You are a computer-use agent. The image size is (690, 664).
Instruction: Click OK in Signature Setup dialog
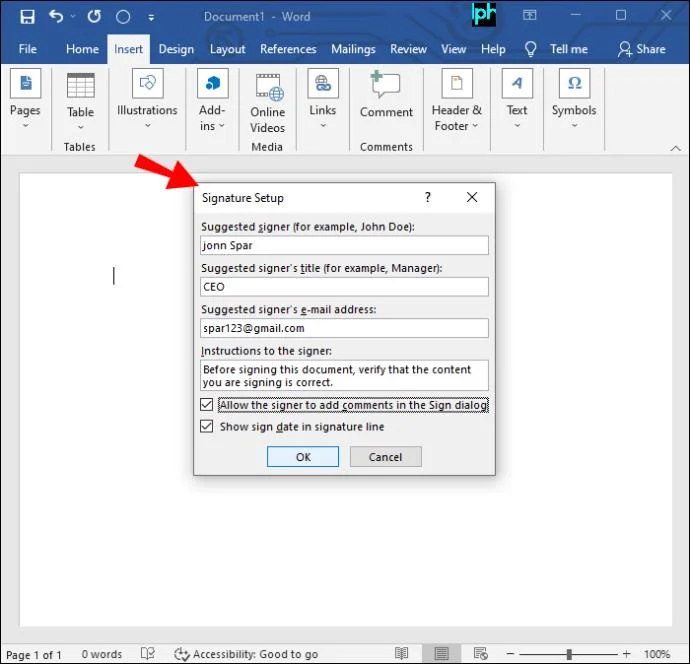[303, 457]
